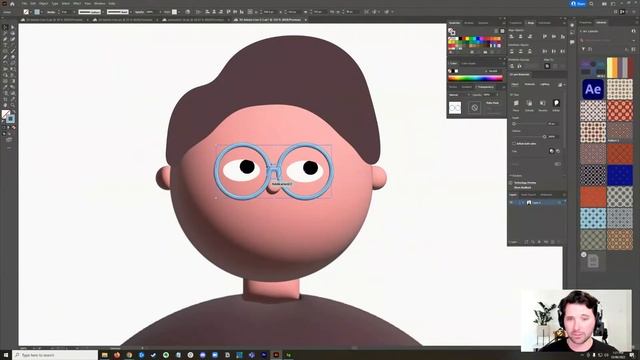640x360 pixels.
Task: Click vertical align top icon
Action: click(545, 37)
